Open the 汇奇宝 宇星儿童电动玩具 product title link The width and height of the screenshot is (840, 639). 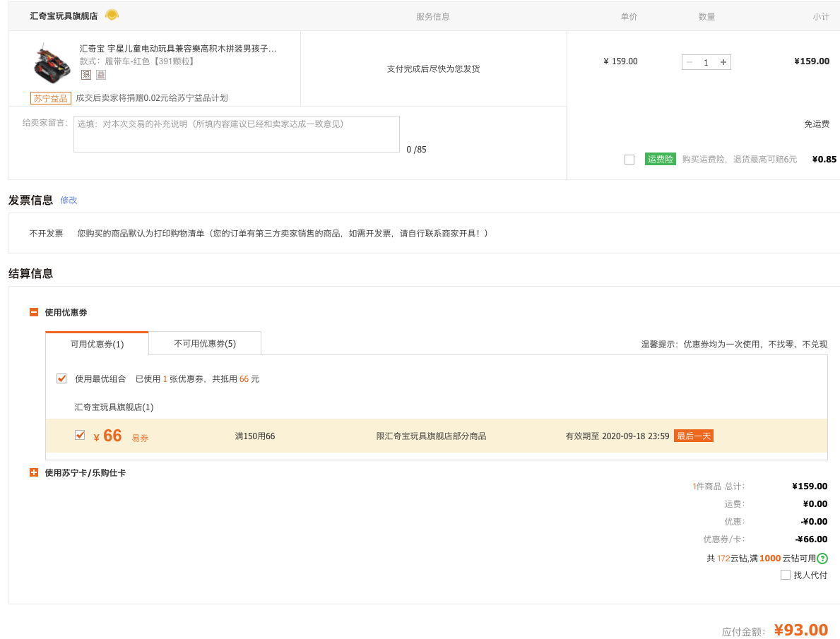click(x=178, y=49)
